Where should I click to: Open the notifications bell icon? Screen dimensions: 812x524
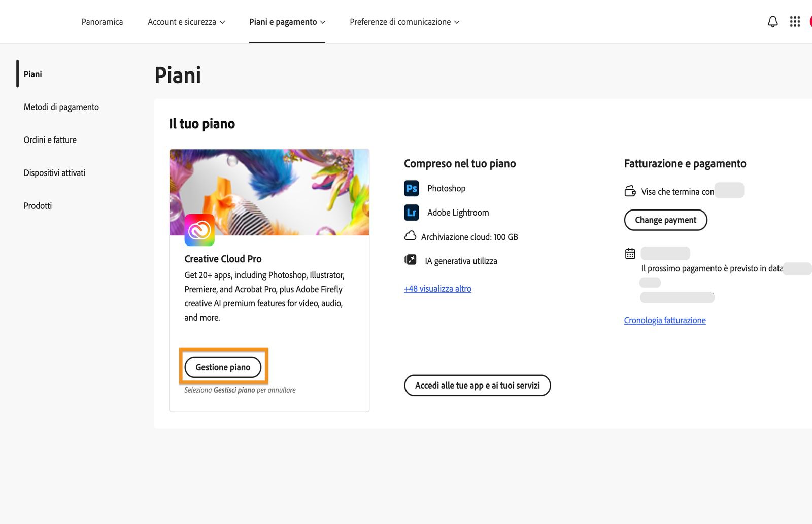click(x=772, y=22)
